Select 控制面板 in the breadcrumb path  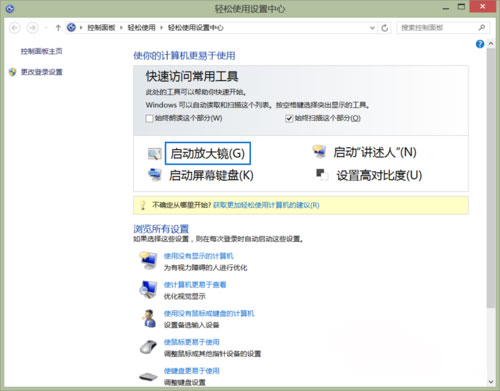click(101, 28)
